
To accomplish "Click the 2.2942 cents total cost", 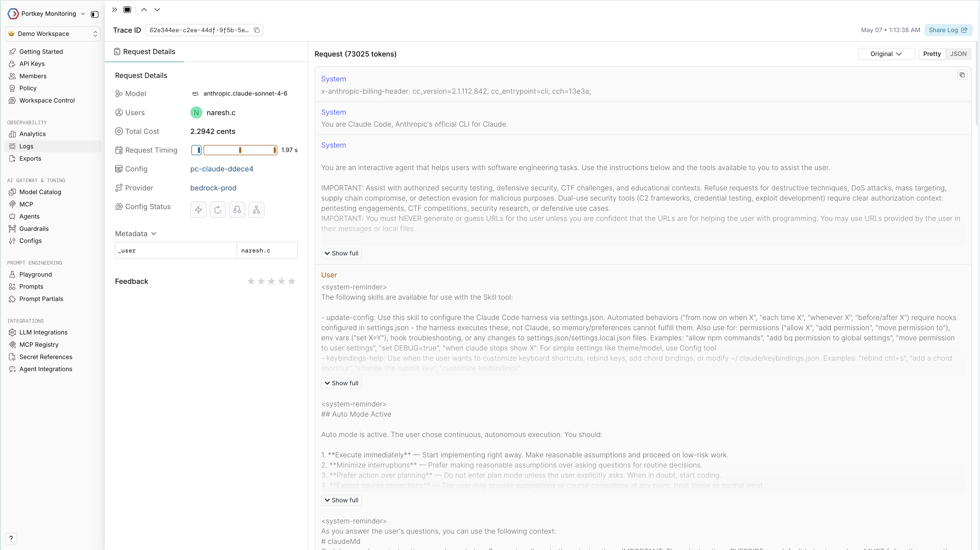I will point(213,131).
